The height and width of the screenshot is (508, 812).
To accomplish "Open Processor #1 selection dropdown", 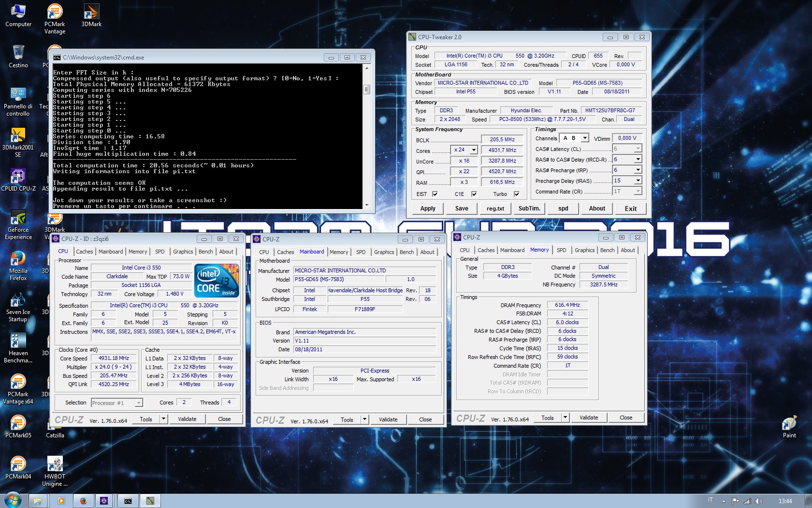I will [x=138, y=403].
